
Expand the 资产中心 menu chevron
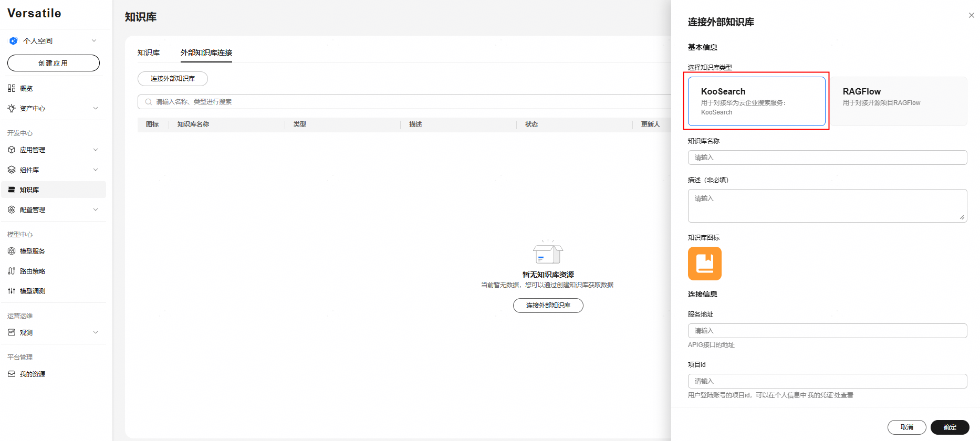(96, 108)
